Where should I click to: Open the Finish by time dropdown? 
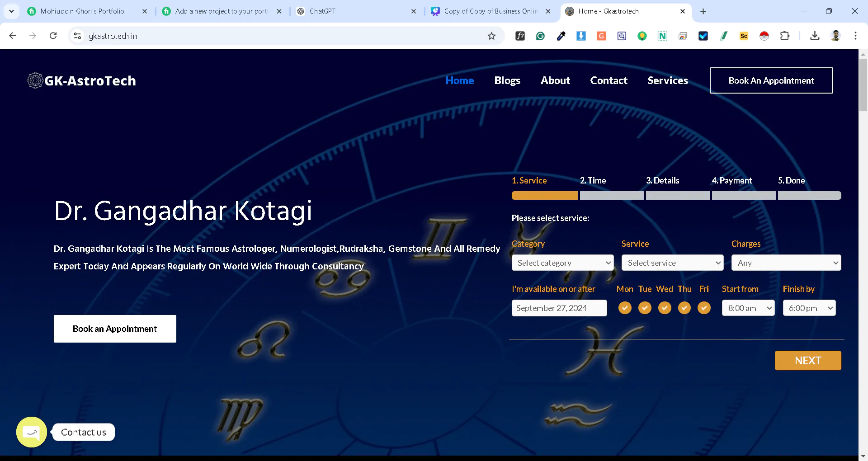[809, 308]
